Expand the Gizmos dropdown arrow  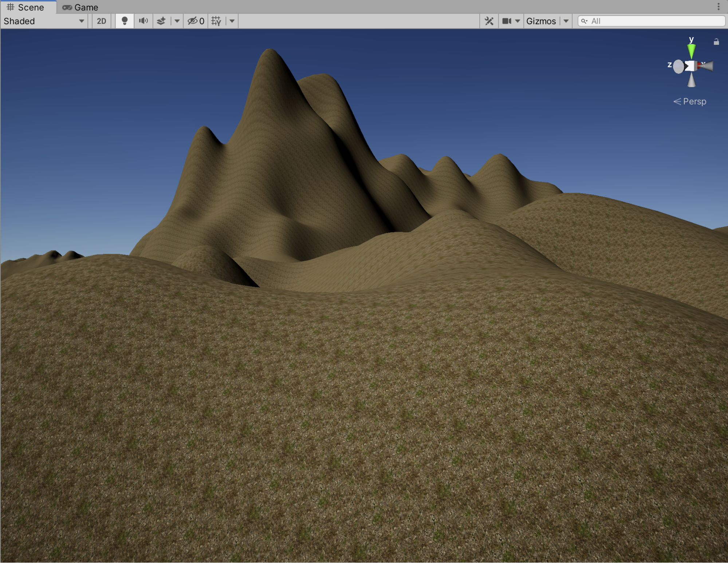click(566, 21)
